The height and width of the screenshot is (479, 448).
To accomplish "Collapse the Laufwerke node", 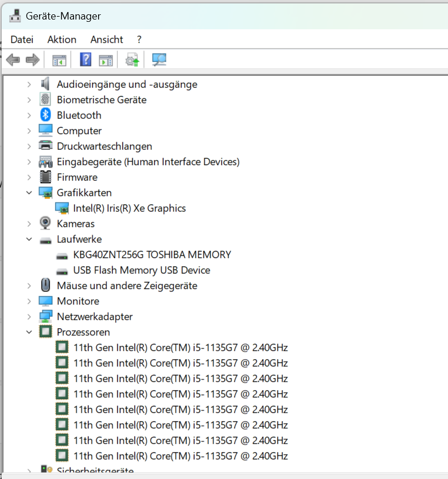I will [x=29, y=239].
